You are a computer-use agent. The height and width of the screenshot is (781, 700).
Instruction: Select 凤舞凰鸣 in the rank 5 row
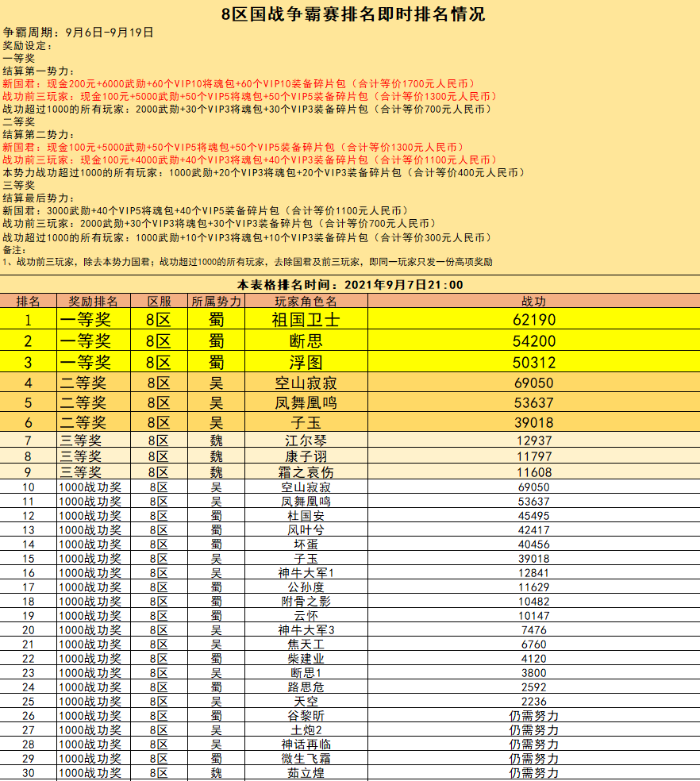[306, 402]
